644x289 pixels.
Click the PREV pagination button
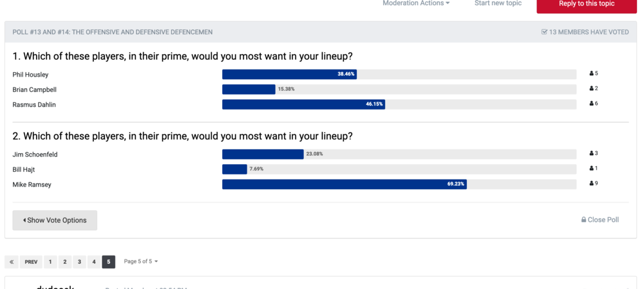31,262
